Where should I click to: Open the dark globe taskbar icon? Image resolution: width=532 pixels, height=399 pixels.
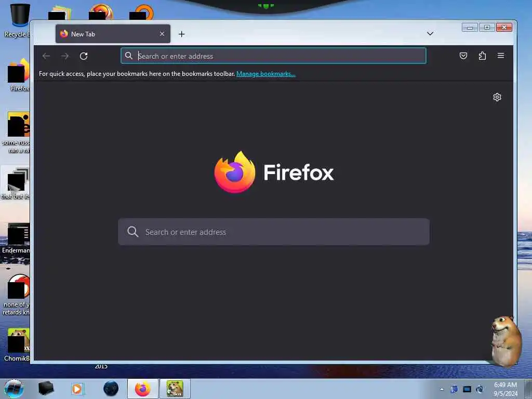tap(111, 389)
